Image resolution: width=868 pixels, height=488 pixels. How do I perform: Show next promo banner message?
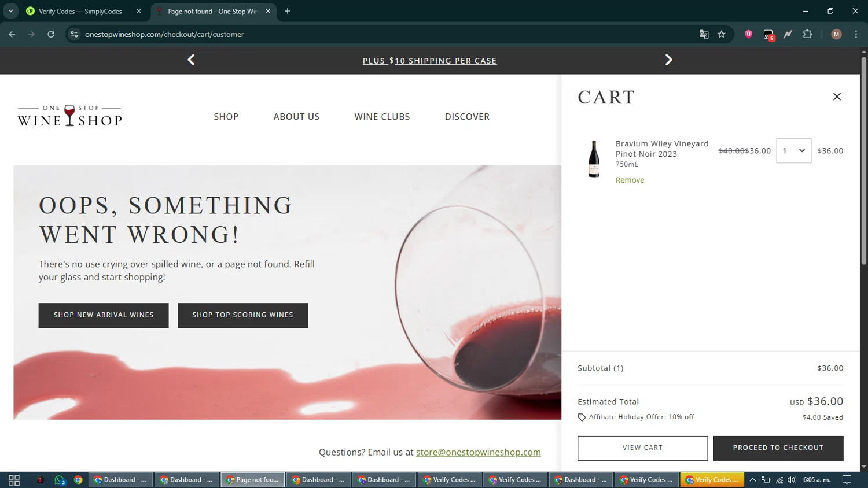(x=668, y=60)
